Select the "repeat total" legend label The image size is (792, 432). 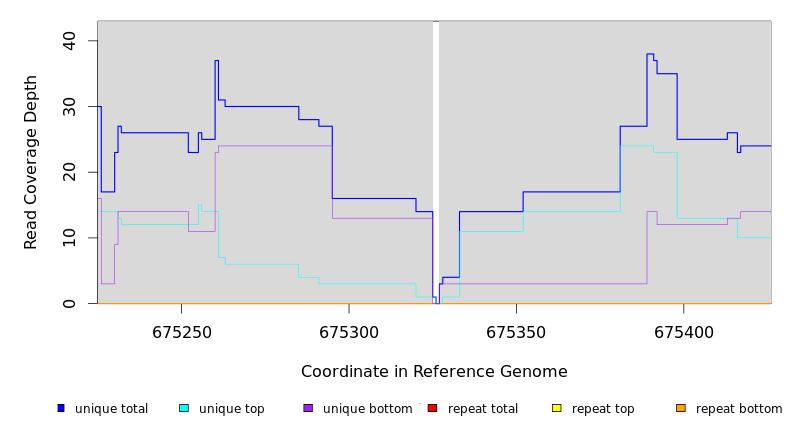tap(483, 409)
